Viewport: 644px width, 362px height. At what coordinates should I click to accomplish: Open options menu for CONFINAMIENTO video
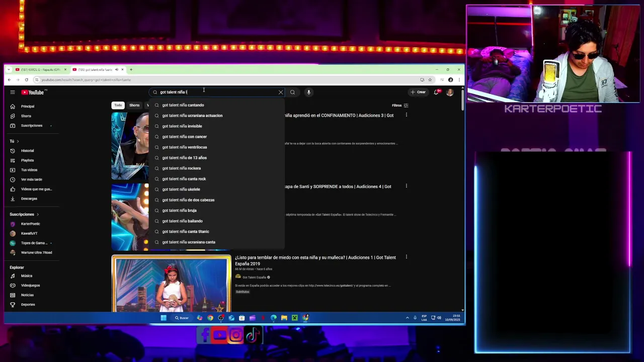coord(407,115)
